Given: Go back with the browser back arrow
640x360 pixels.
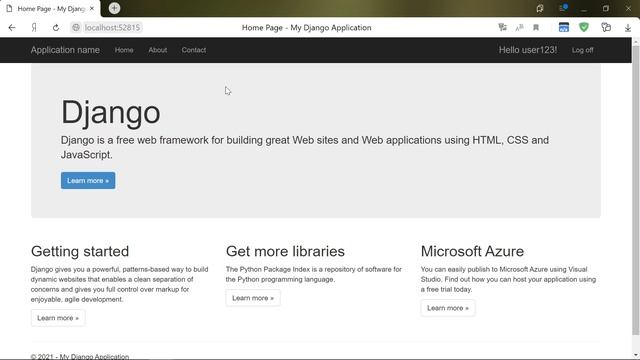Looking at the screenshot, I should pyautogui.click(x=12, y=28).
